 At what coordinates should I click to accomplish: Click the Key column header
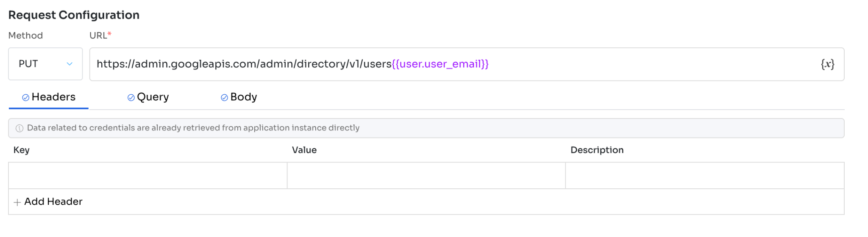coord(22,150)
